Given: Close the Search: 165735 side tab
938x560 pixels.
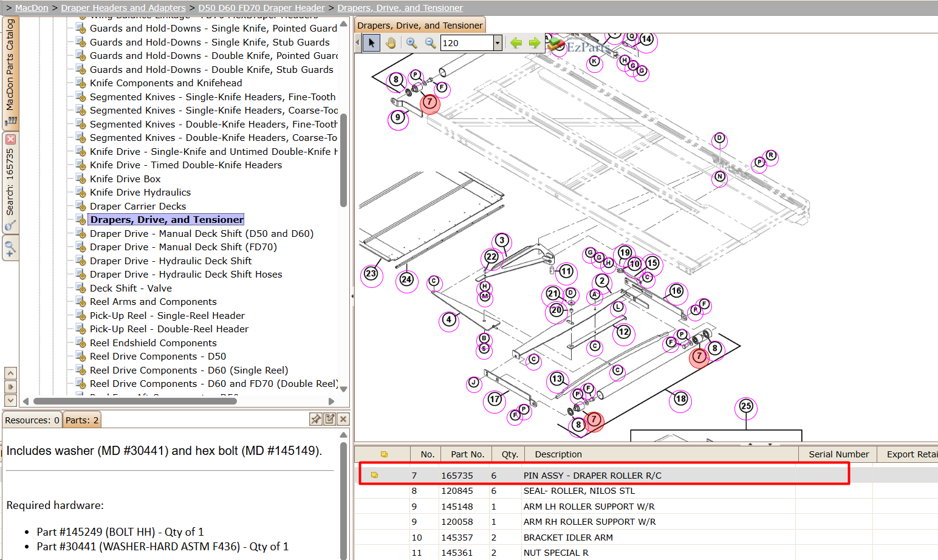Looking at the screenshot, I should coord(10,139).
